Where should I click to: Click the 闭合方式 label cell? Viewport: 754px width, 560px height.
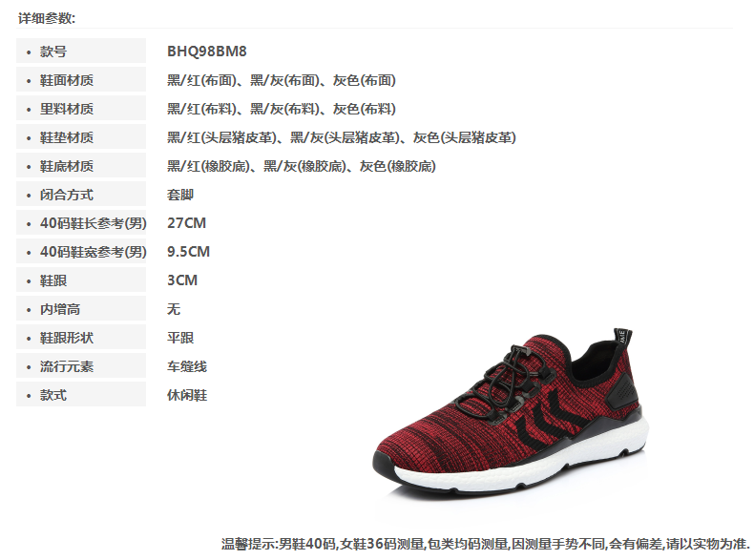tap(81, 195)
